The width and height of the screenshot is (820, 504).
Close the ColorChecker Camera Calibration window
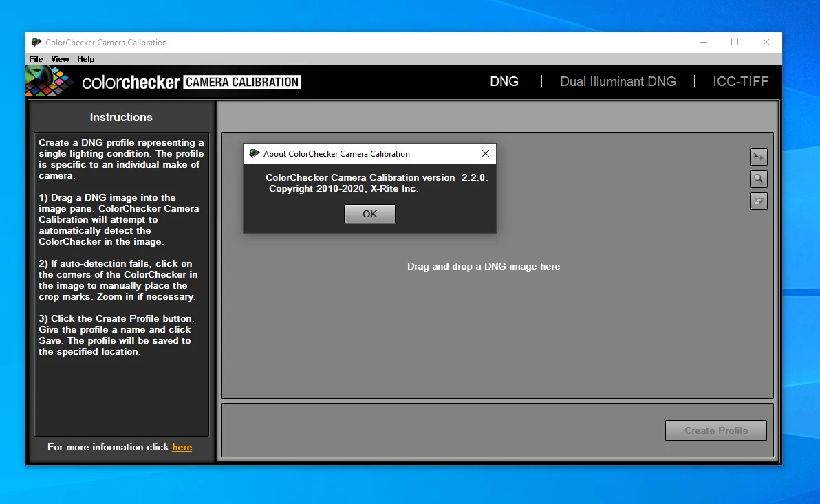[766, 43]
